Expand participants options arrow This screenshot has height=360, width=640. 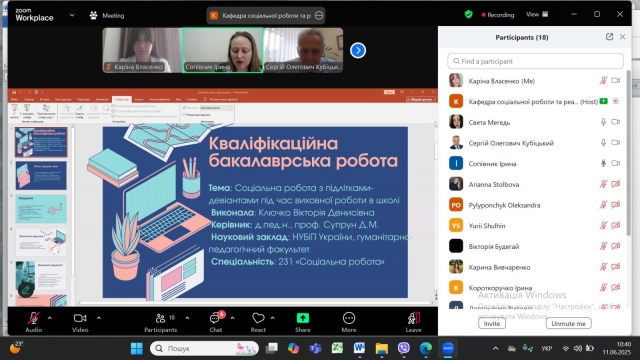point(187,318)
